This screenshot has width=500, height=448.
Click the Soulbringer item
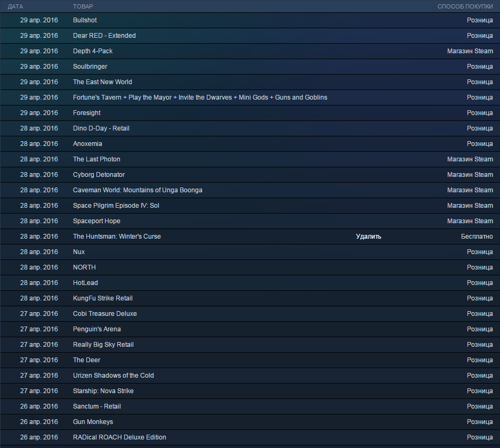tap(90, 67)
